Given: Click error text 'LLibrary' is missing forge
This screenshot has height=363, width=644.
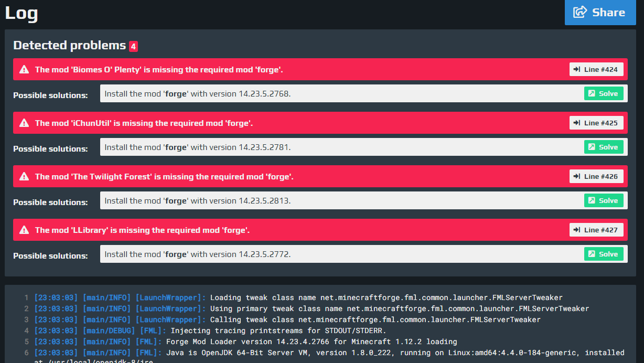Looking at the screenshot, I should tap(142, 230).
